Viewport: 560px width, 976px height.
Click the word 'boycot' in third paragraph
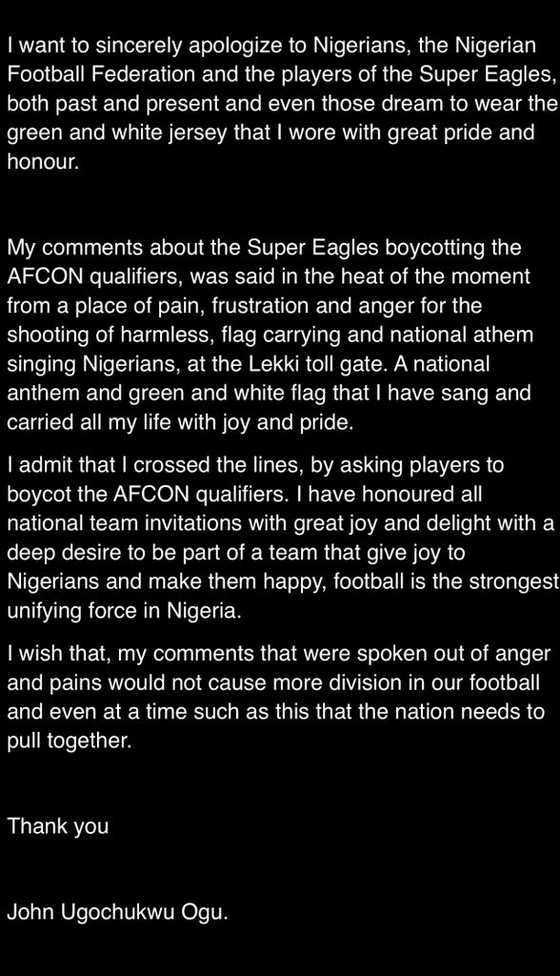coord(39,494)
